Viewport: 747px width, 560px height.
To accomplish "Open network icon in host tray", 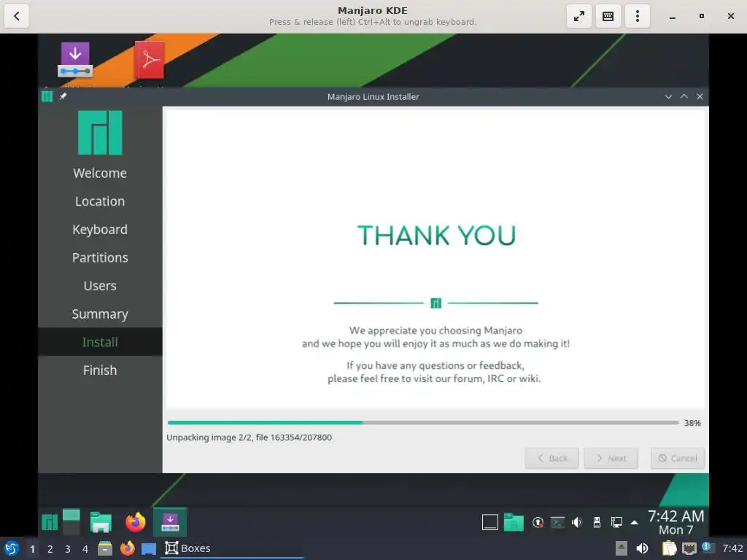I will (689, 548).
